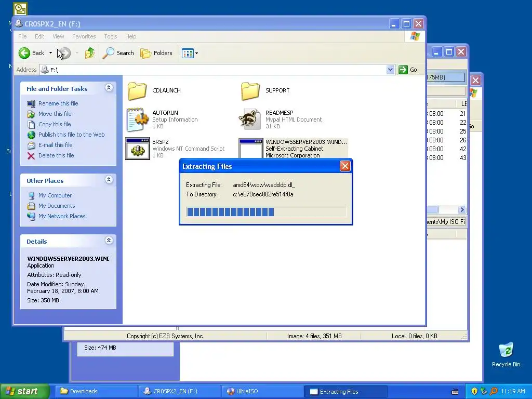Screen dimensions: 532x399
Task: Select the CDLAUNCH folder icon
Action: coord(137,90)
